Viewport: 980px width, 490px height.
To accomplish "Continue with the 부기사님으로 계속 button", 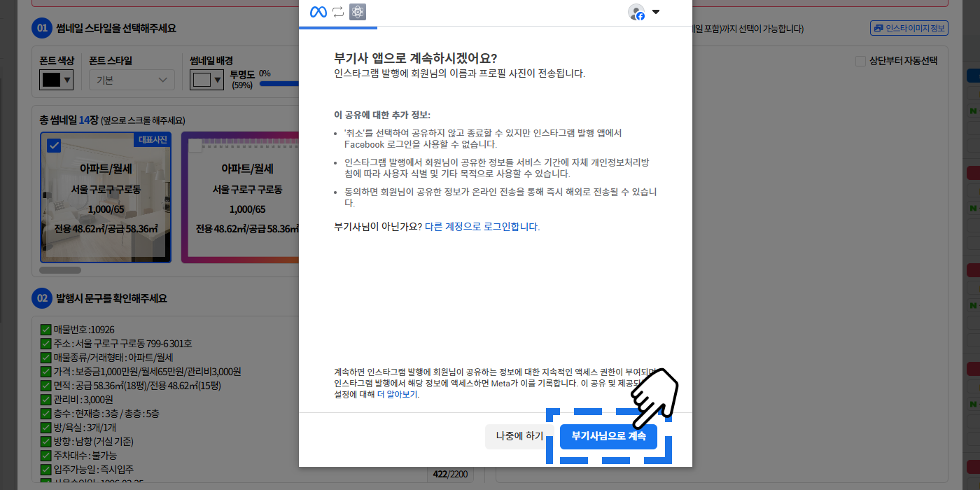I will click(x=608, y=436).
